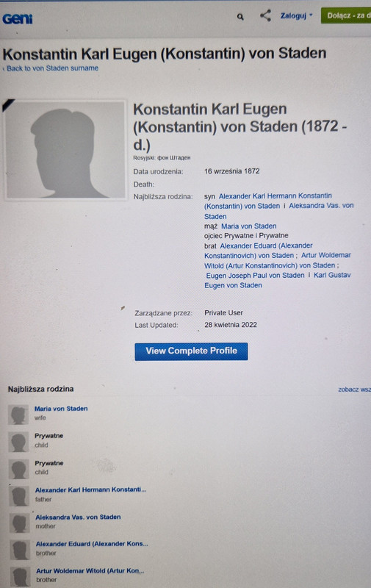371x588 pixels.
Task: Click the father's avatar icon
Action: pos(19,496)
